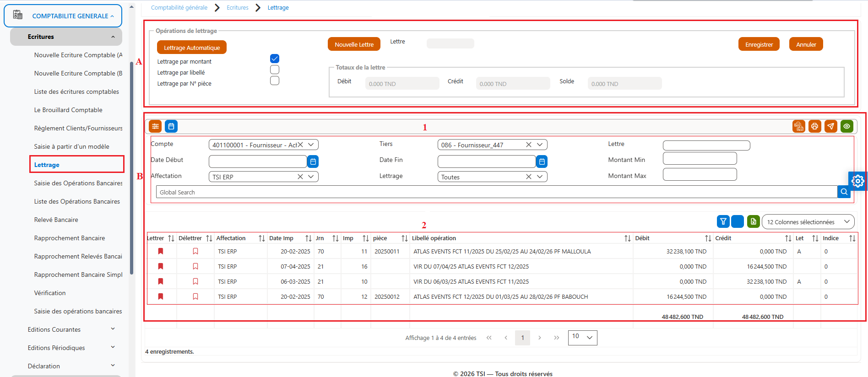This screenshot has height=377, width=868.
Task: Uncheck the Lettrage par montant checkbox
Action: coord(275,59)
